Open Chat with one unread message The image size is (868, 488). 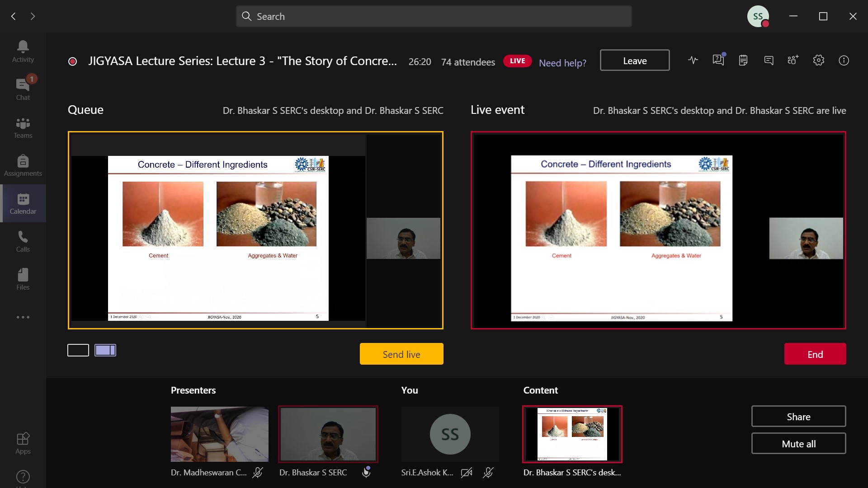pyautogui.click(x=23, y=89)
